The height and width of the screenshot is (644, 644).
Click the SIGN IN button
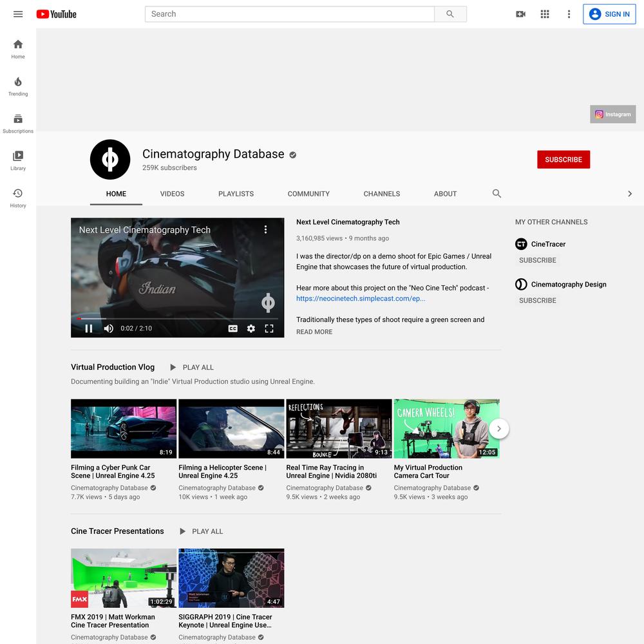pyautogui.click(x=609, y=14)
